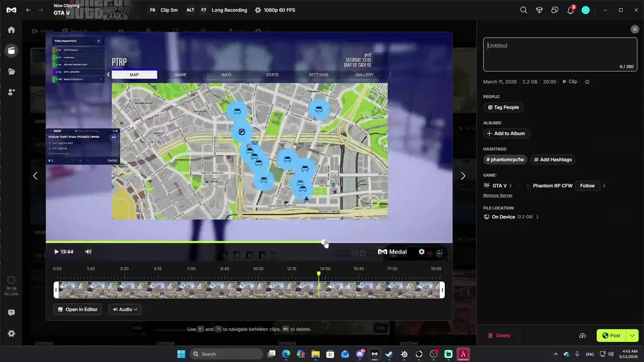Screen dimensions: 644x362
Task: Open Steam from the taskbar
Action: coord(389,354)
